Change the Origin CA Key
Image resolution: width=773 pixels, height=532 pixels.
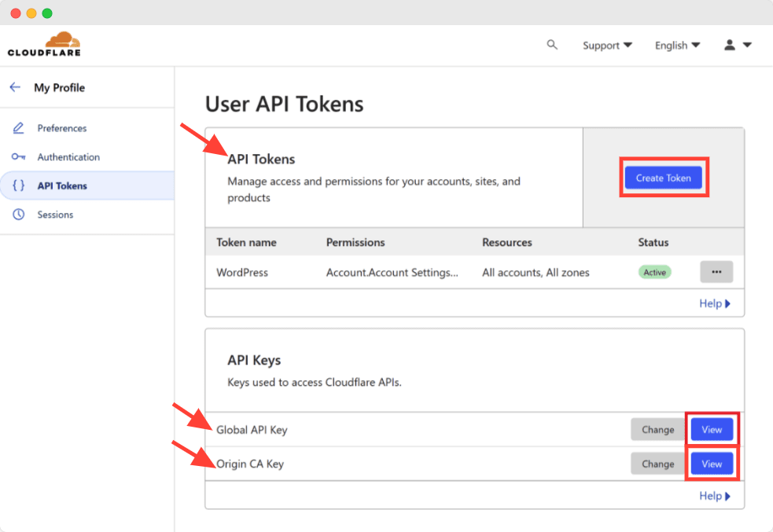coord(657,464)
